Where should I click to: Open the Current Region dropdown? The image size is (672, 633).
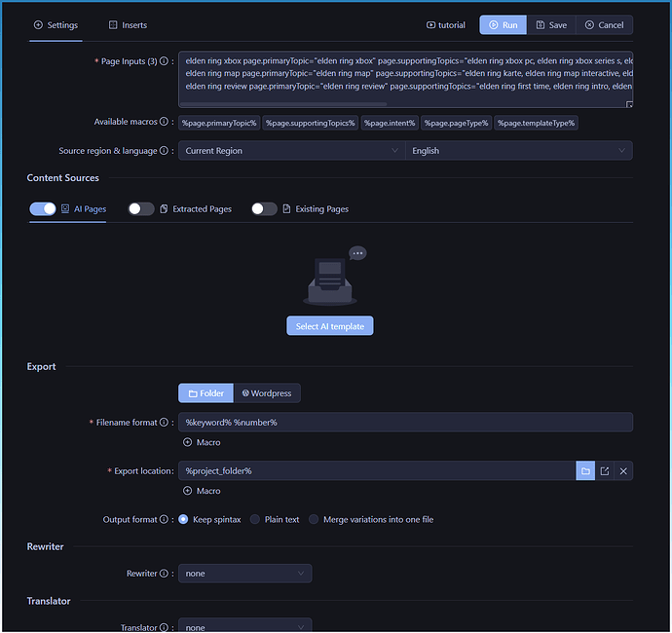(x=291, y=151)
